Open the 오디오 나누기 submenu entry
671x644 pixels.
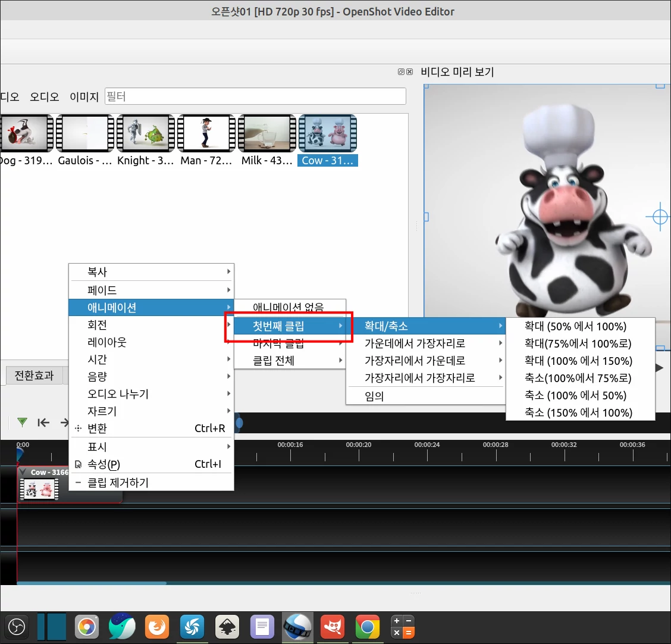tap(151, 393)
